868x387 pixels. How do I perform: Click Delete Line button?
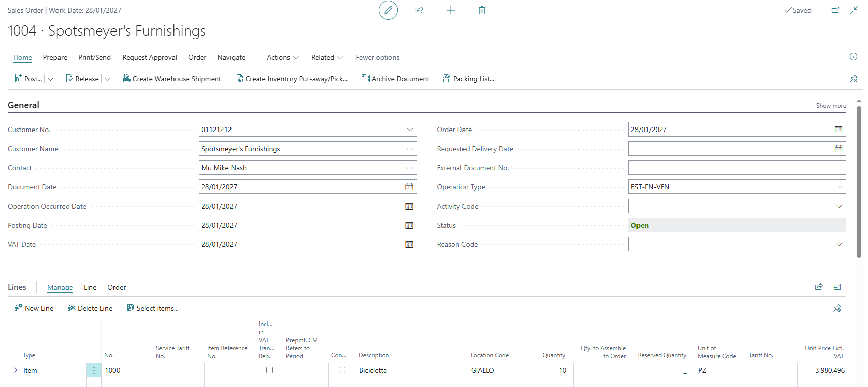click(x=90, y=308)
